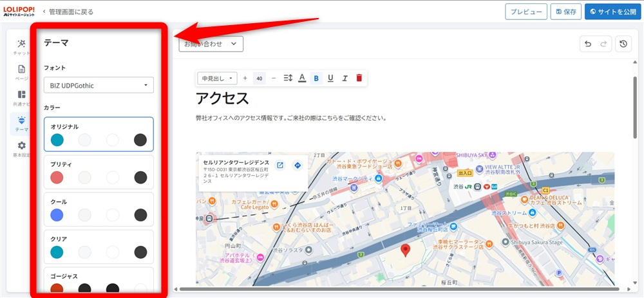
Task: Open the お問い合わせ page dropdown
Action: click(x=211, y=44)
